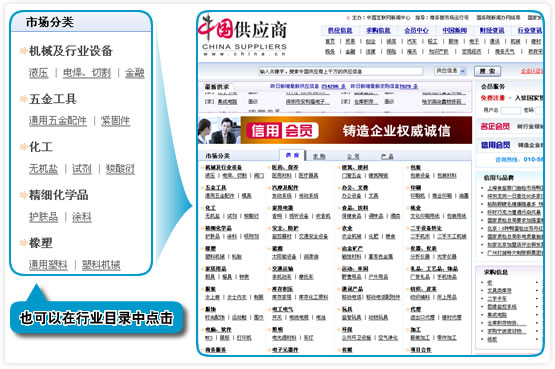555x369 pixels.
Task: Click 塑料机械 in the enlarged panel
Action: [101, 265]
